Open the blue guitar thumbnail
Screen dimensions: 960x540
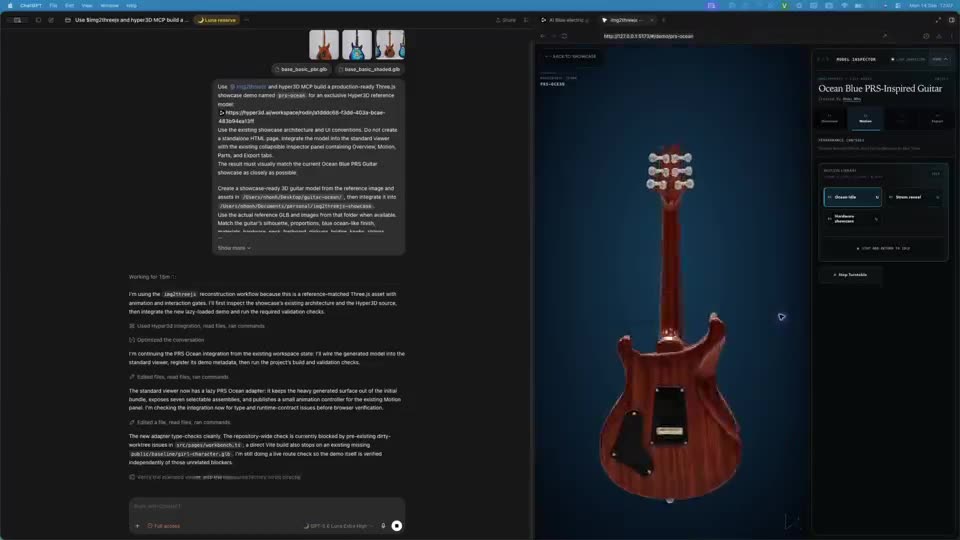pos(357,45)
